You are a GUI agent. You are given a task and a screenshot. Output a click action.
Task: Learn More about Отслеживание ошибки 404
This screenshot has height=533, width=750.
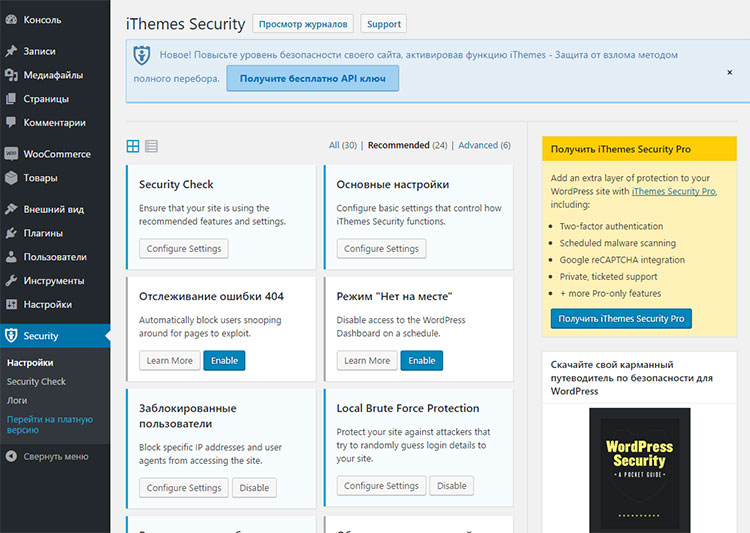point(169,361)
